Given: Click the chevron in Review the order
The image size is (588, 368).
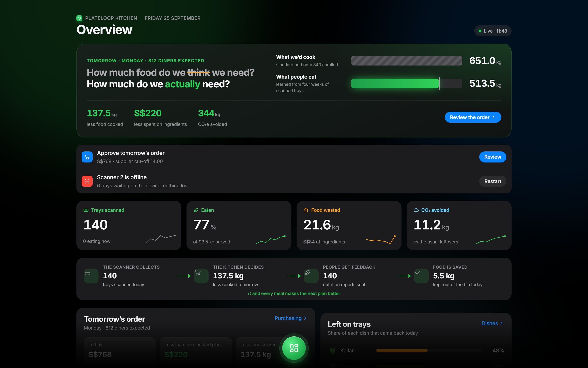Looking at the screenshot, I should [x=494, y=117].
